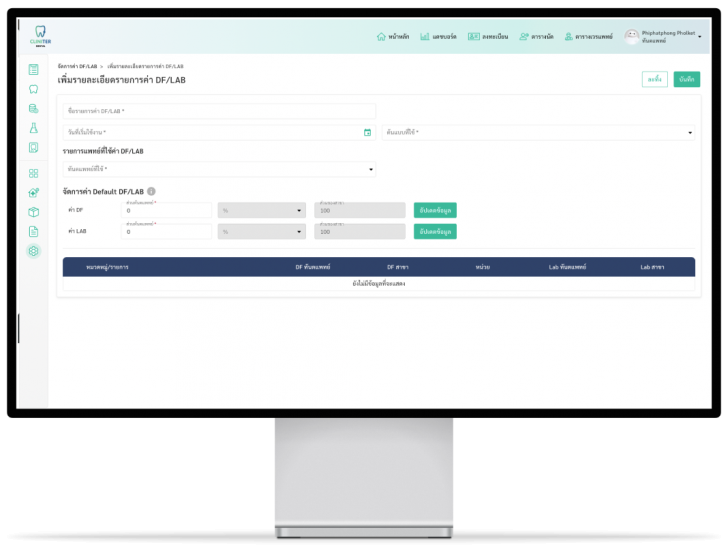Image resolution: width=728 pixels, height=551 pixels.
Task: Click the branch share 100 field in ค่า LAB row
Action: tap(360, 232)
